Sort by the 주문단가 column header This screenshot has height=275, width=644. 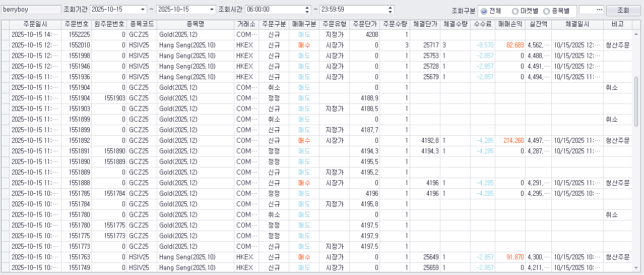(365, 24)
